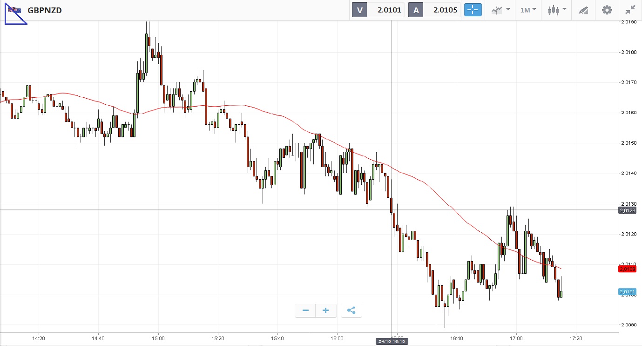Zoom out with the minus button
Image resolution: width=642 pixels, height=364 pixels.
(305, 310)
